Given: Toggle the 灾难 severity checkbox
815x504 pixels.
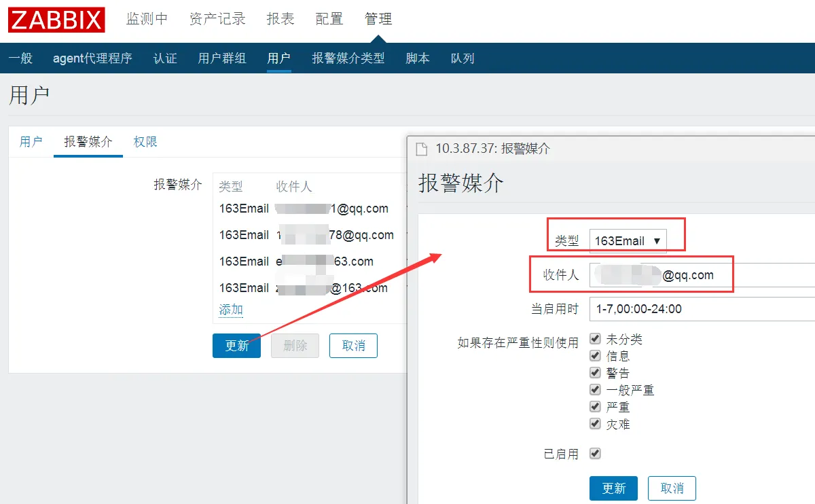Looking at the screenshot, I should click(596, 423).
